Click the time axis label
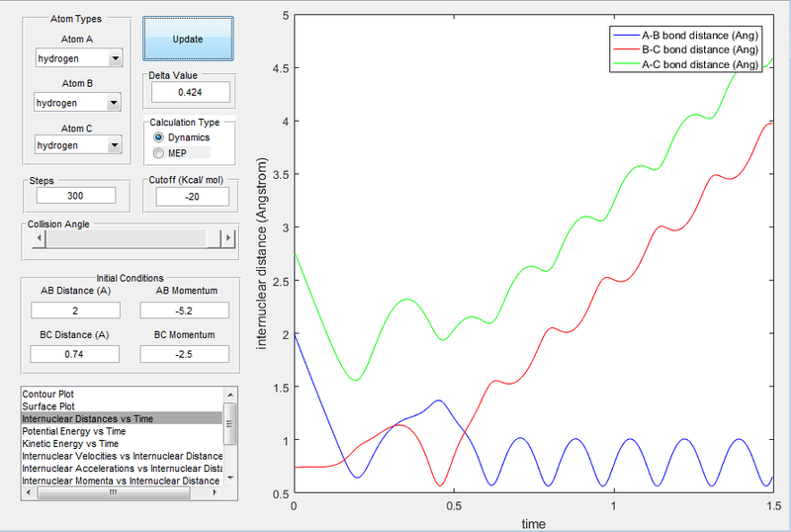Screen dimensions: 791x532 click(x=533, y=524)
